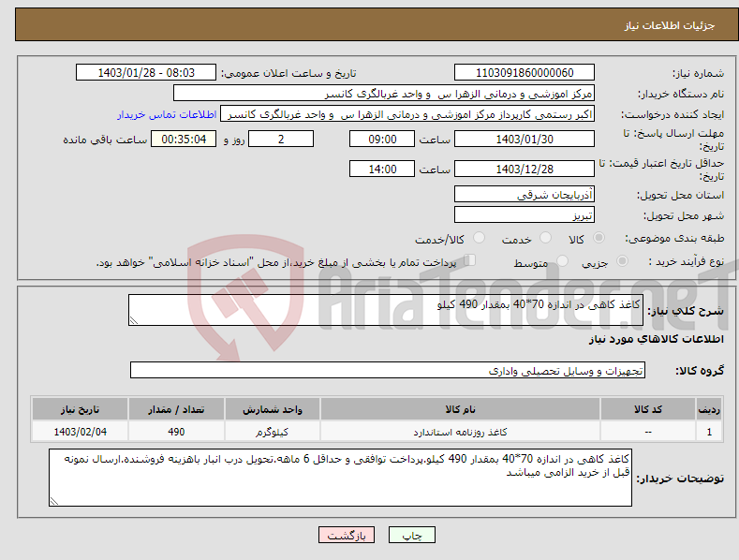
Task: Click the گروه کالا field
Action: 388,370
